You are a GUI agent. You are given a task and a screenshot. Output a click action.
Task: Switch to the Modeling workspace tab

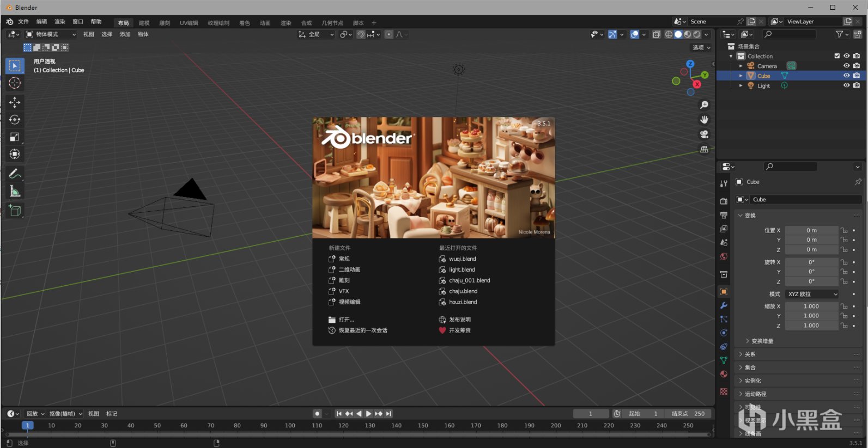coord(144,23)
